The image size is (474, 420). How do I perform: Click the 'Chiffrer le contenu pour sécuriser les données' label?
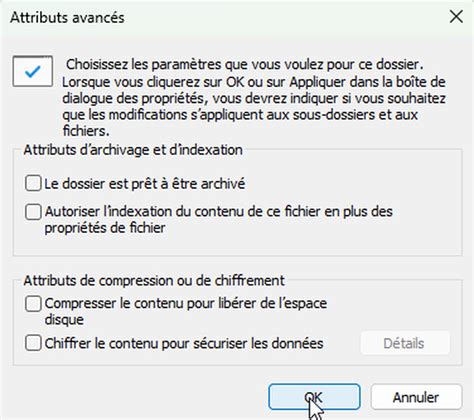coord(184,343)
